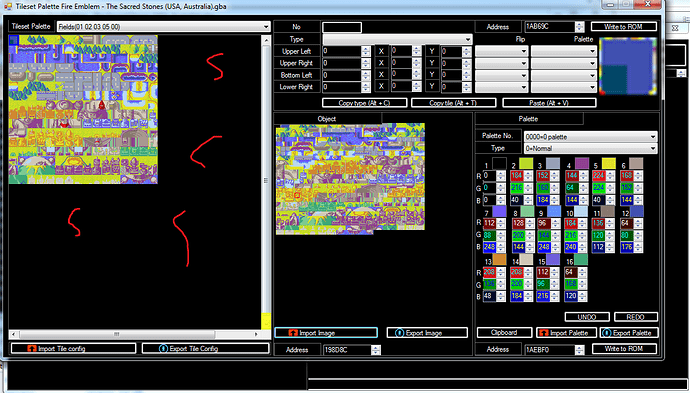This screenshot has height=393, width=690.
Task: Open the Tileset Palette Fields dropdown
Action: [163, 26]
